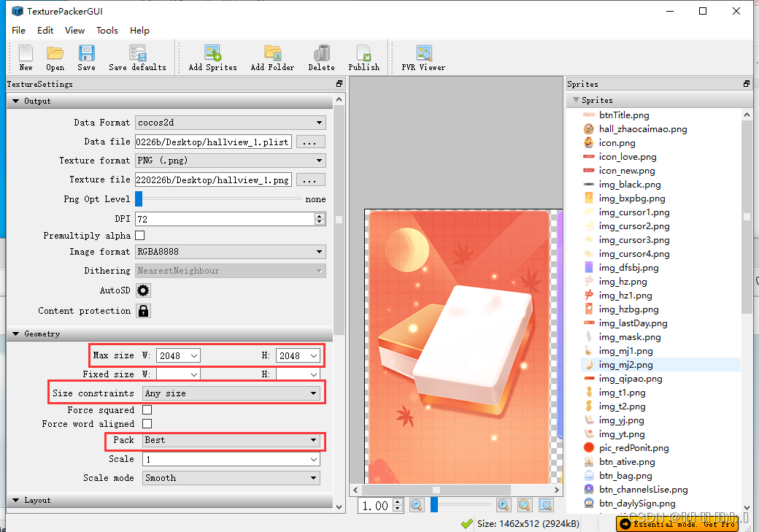Open the Data Format dropdown

(230, 123)
